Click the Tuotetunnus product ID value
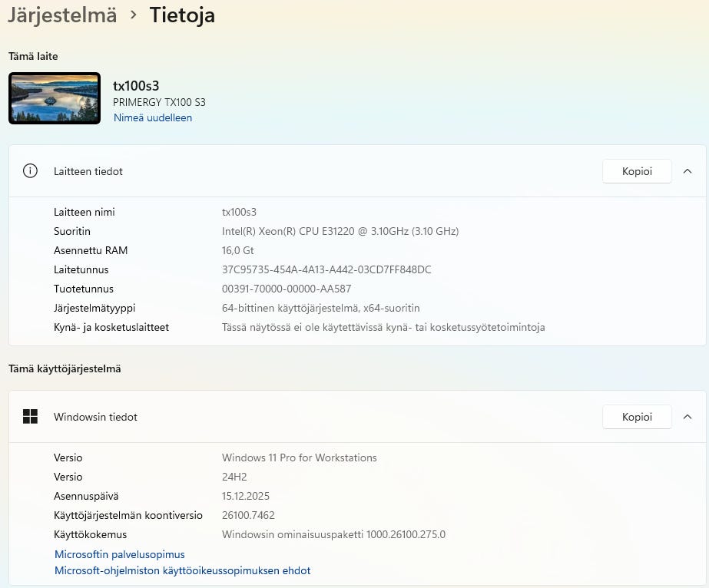 pos(287,289)
